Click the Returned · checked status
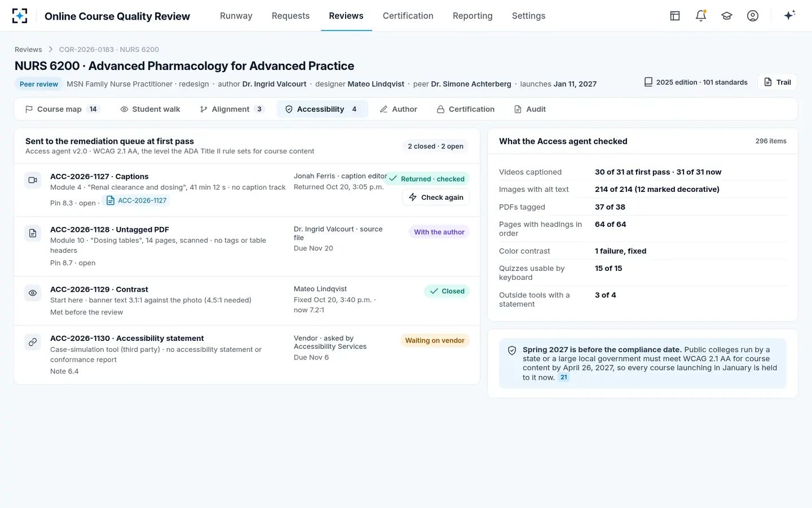 tap(428, 179)
